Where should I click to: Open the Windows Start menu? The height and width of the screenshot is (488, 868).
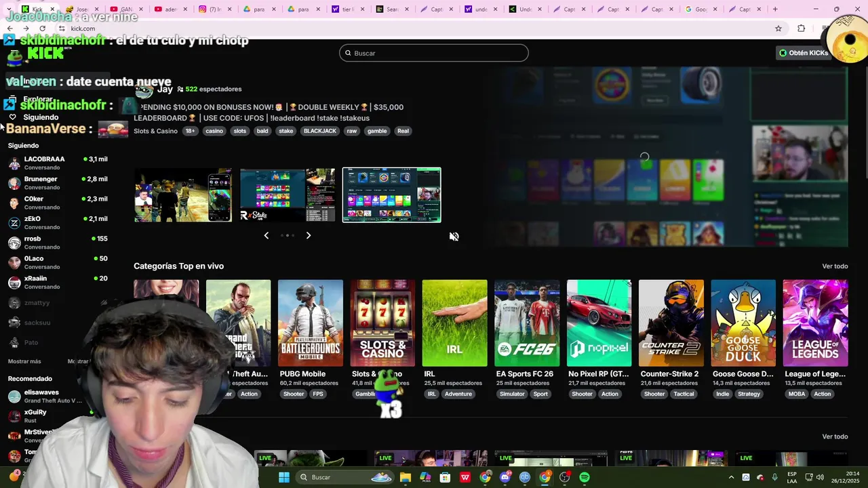point(284,477)
